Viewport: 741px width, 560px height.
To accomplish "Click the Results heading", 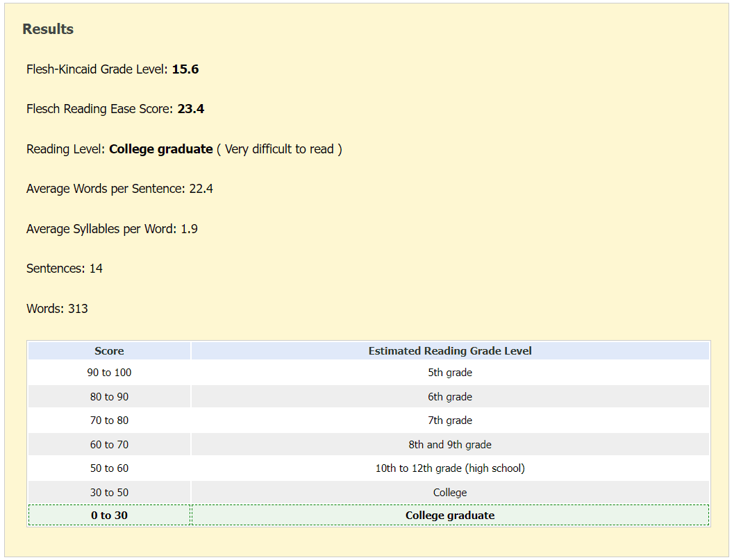I will (x=48, y=29).
